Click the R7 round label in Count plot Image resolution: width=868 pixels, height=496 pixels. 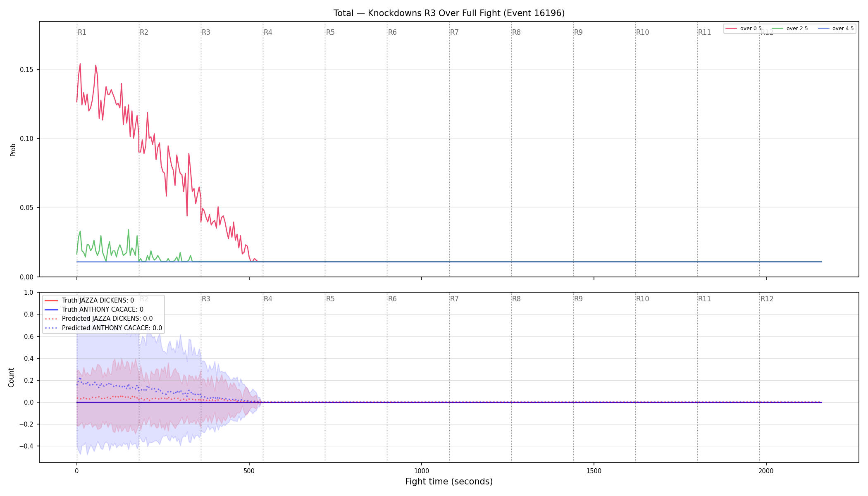coord(454,299)
